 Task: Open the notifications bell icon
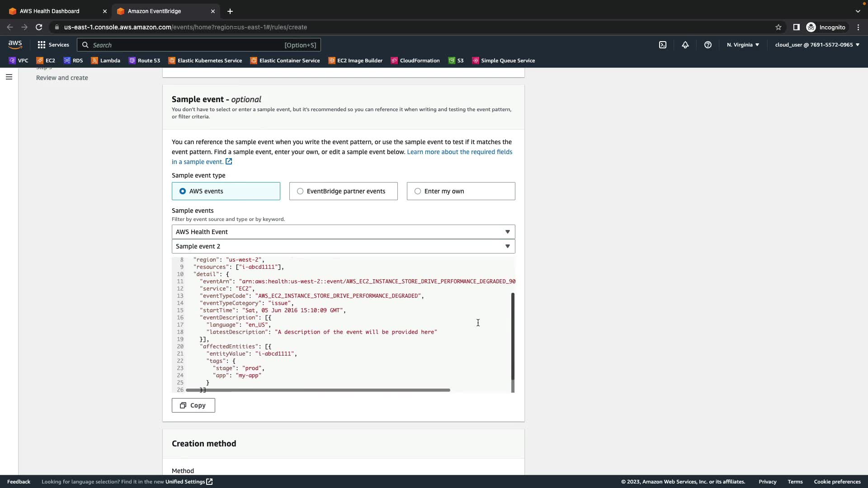tap(685, 45)
